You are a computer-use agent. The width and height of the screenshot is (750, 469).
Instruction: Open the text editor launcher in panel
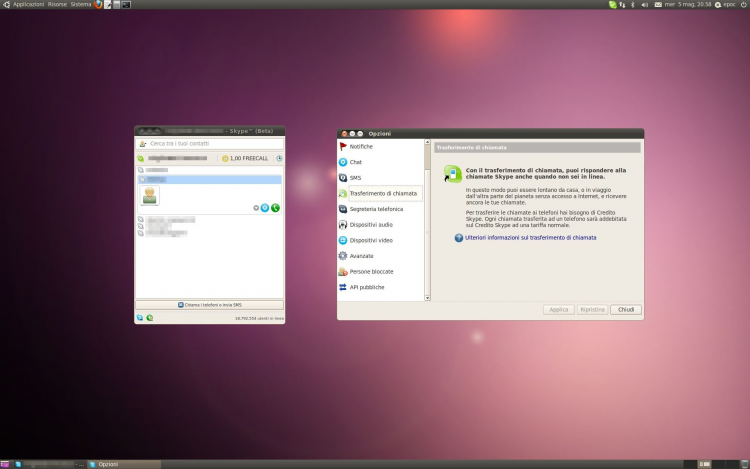pos(108,4)
